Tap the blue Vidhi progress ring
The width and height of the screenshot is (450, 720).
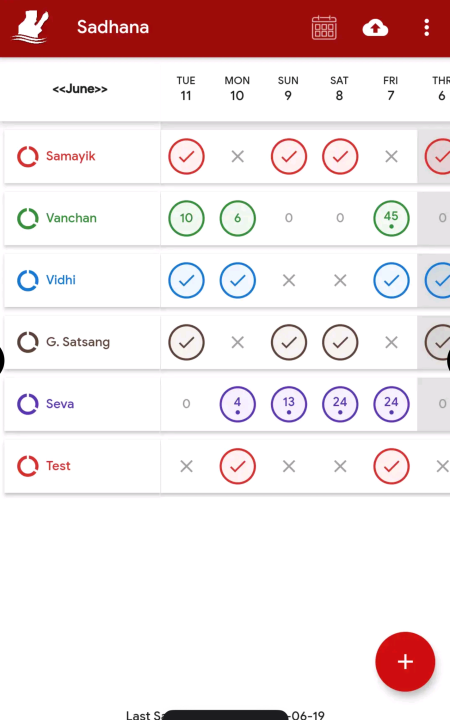pyautogui.click(x=28, y=280)
